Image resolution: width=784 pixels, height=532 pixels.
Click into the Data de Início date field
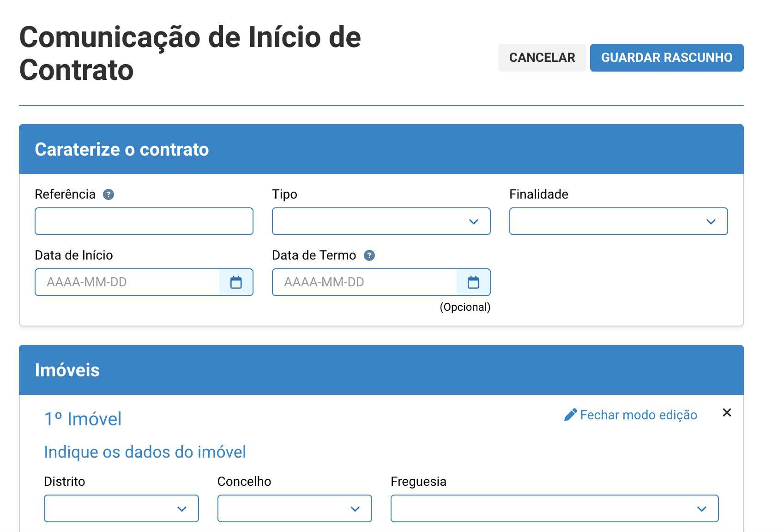127,282
